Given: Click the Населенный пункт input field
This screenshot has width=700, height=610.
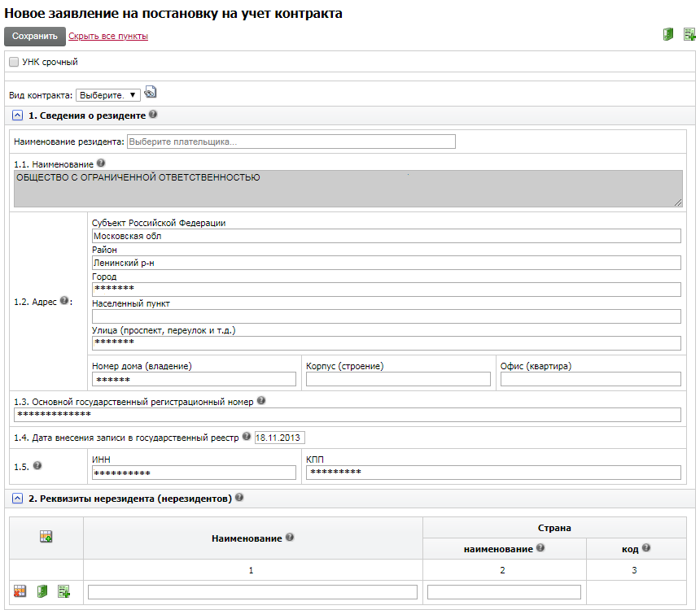Looking at the screenshot, I should pyautogui.click(x=386, y=316).
